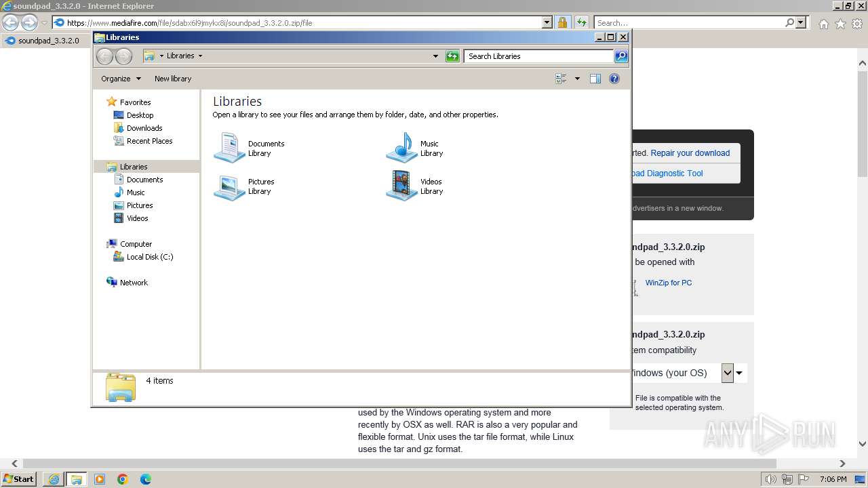
Task: Click the Internet Explorer back button
Action: coord(11,23)
